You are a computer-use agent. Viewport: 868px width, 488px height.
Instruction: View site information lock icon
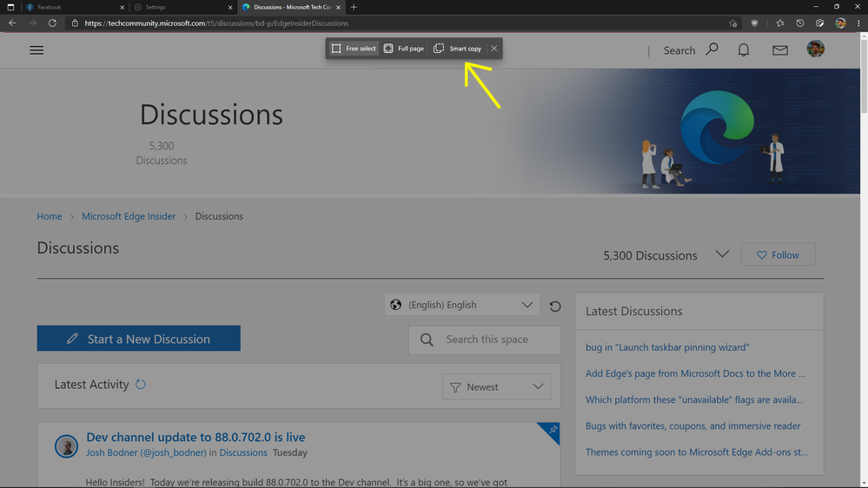tap(75, 23)
